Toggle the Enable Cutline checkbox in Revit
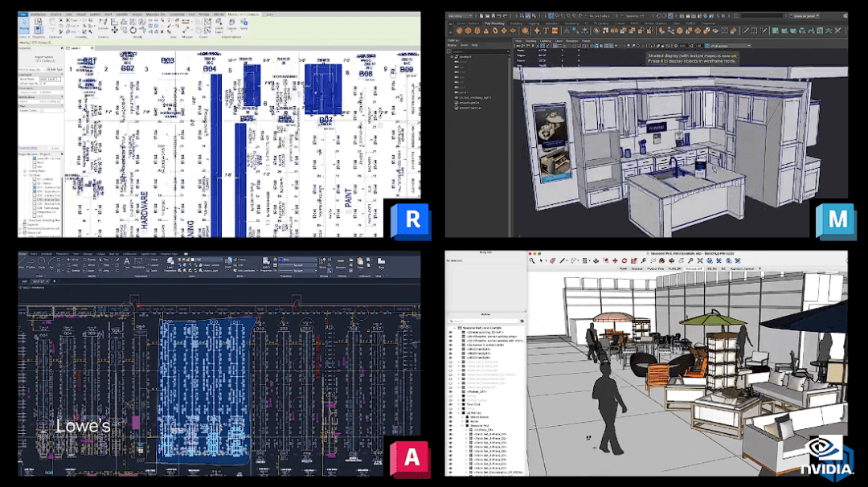Viewport: 868px width, 487px height. coord(42,110)
